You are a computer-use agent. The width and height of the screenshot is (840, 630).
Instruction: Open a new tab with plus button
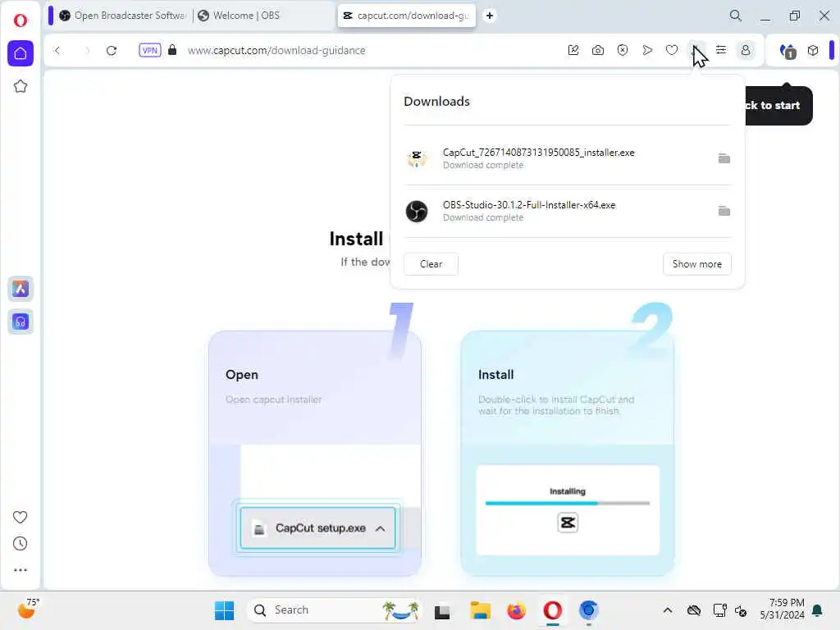pyautogui.click(x=490, y=16)
